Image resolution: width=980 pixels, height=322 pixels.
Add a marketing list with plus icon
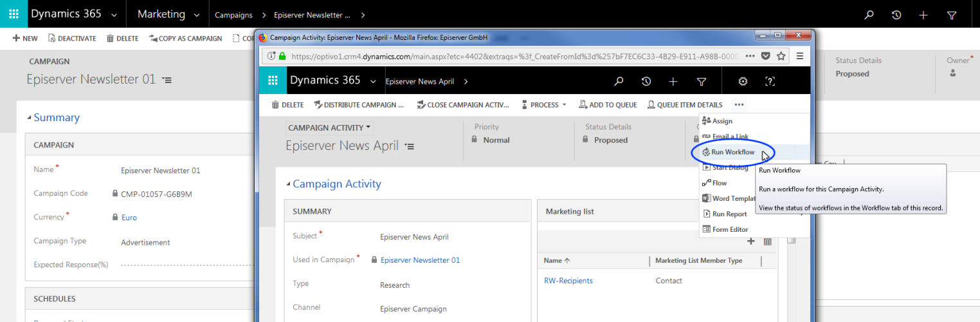point(750,241)
